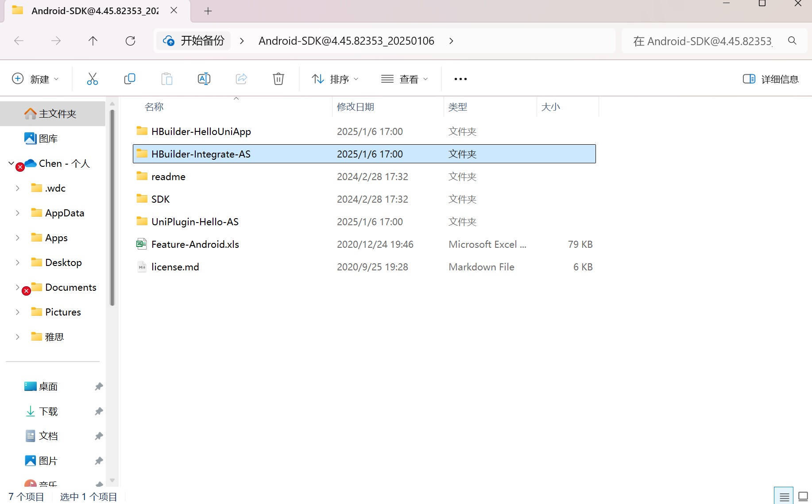Viewport: 812px width, 504px height.
Task: Refresh the current folder view
Action: [130, 41]
